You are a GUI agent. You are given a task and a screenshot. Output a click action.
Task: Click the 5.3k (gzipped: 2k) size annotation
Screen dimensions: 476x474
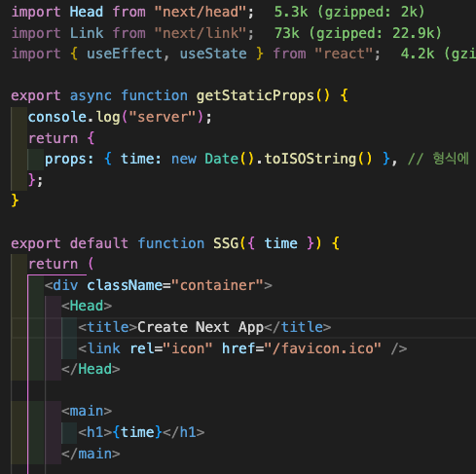click(x=349, y=12)
